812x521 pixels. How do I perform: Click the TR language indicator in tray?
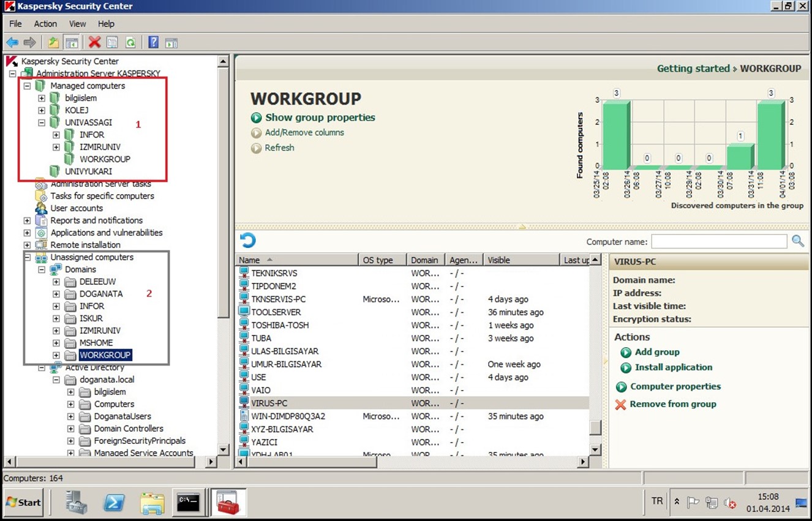click(x=656, y=501)
